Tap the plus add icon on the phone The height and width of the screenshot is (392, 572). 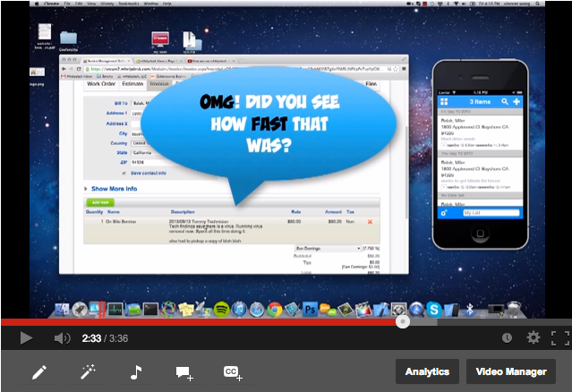click(517, 102)
